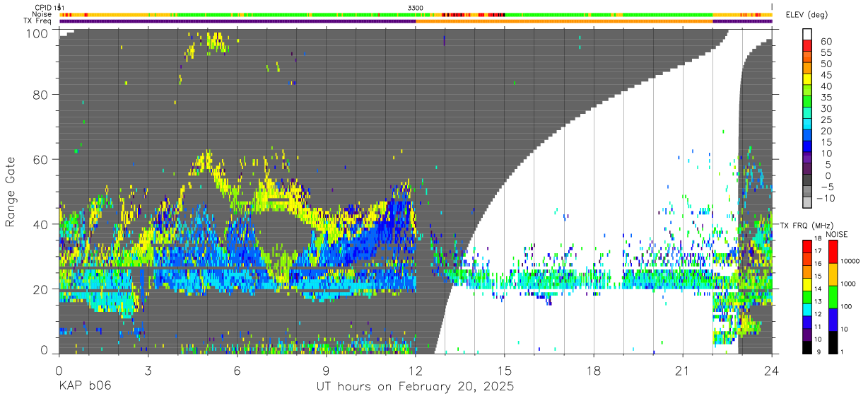Click the light gray bottom ELEV colorbar segment
This screenshot has height=401, width=868.
click(x=808, y=202)
